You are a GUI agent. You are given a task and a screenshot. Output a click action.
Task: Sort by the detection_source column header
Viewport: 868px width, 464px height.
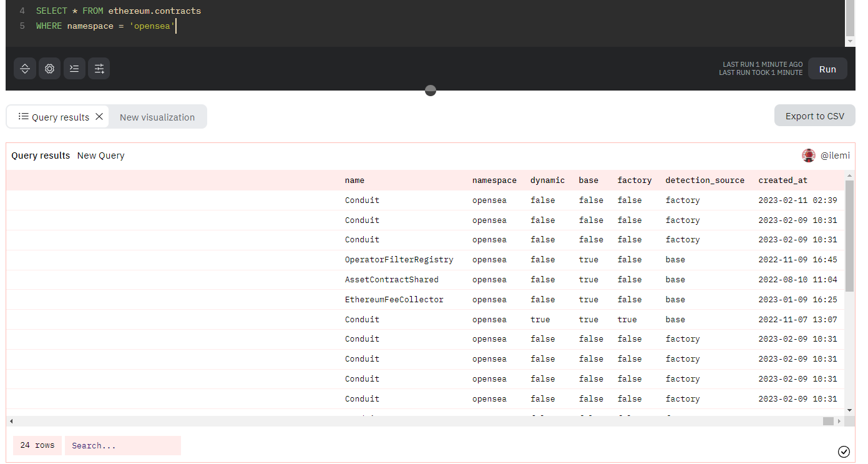[705, 180]
